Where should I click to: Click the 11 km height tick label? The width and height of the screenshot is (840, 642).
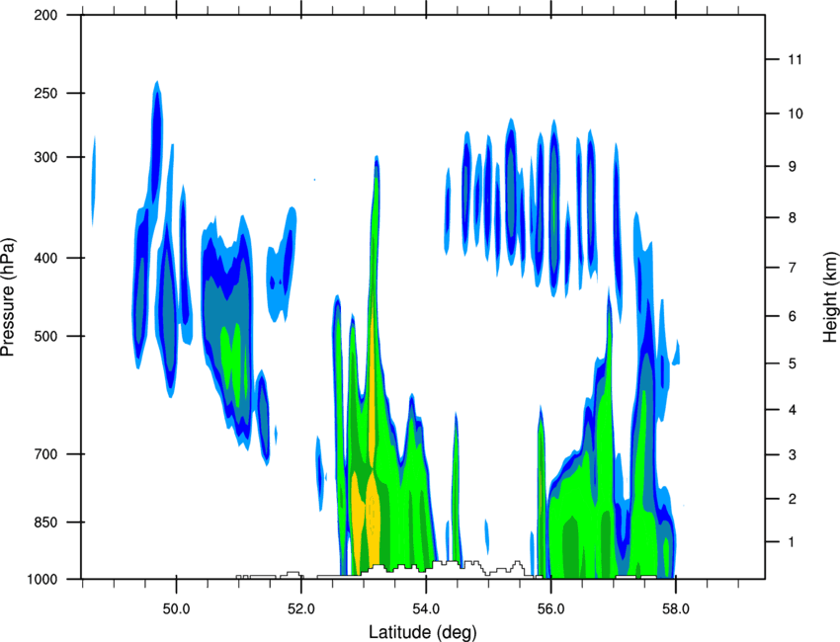(795, 59)
